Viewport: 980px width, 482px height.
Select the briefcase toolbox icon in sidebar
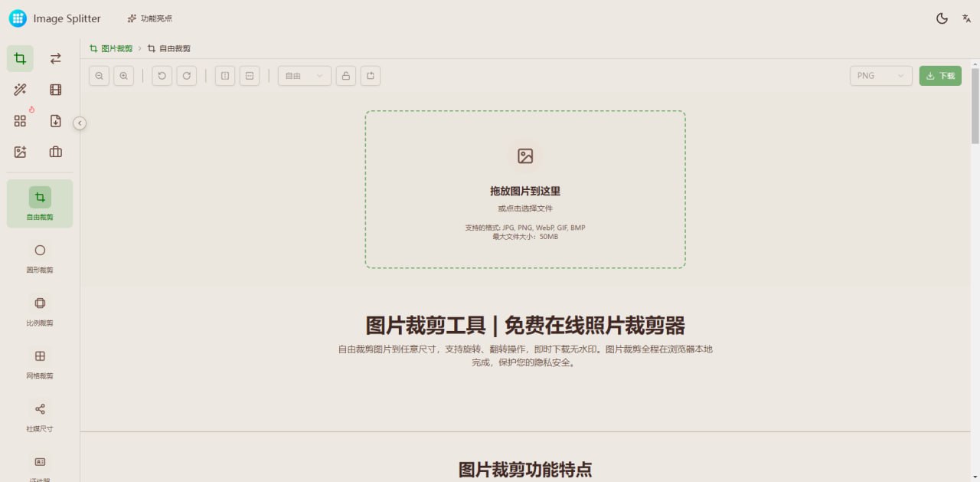(56, 152)
